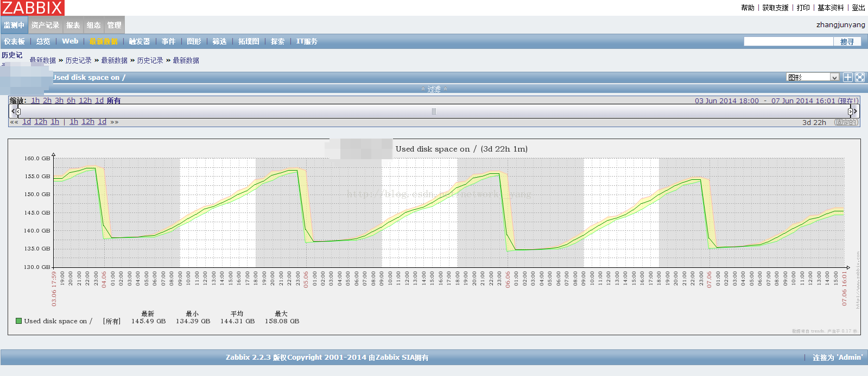Open the 基本资料 profile link

(831, 8)
